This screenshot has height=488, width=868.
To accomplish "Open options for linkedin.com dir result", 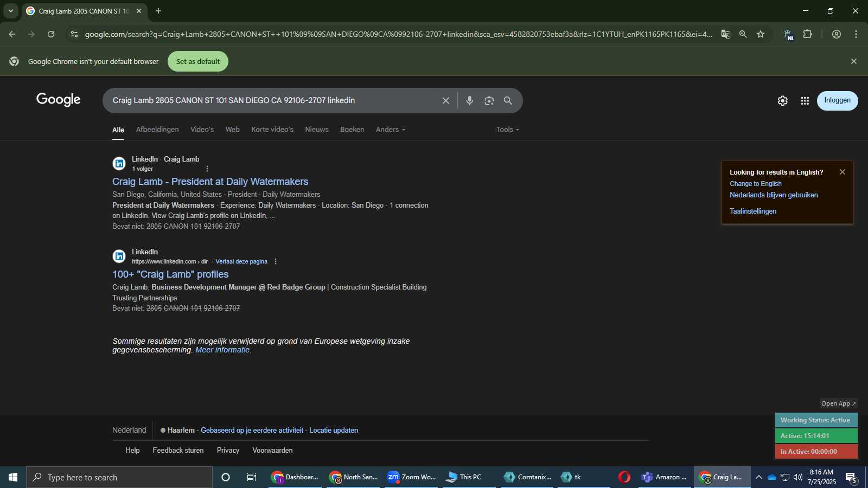I will [x=276, y=261].
